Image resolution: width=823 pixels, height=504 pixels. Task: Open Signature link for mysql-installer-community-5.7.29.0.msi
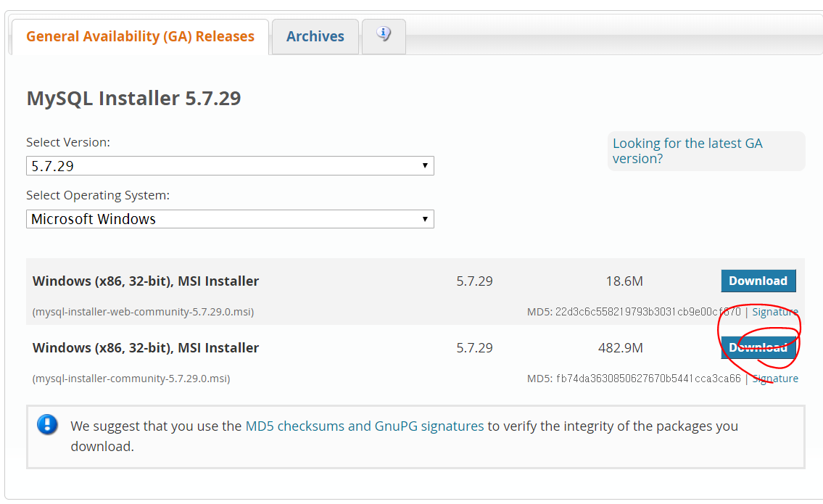[x=775, y=379]
